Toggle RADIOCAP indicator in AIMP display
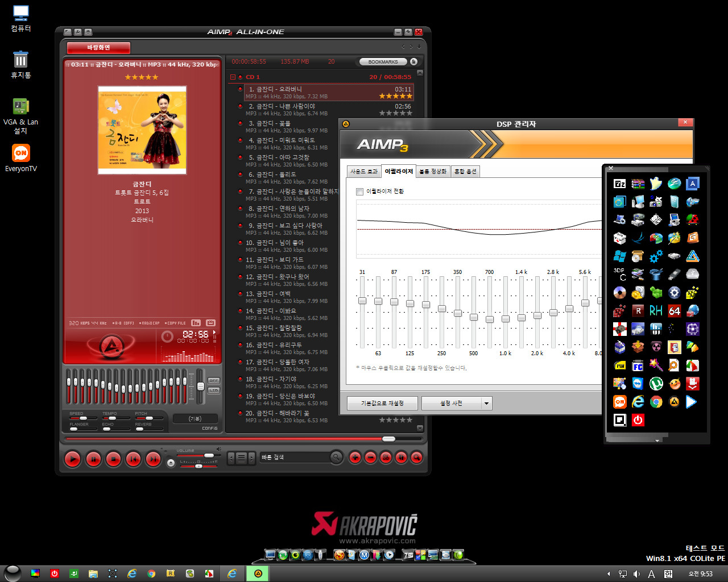The width and height of the screenshot is (728, 582). pyautogui.click(x=149, y=323)
